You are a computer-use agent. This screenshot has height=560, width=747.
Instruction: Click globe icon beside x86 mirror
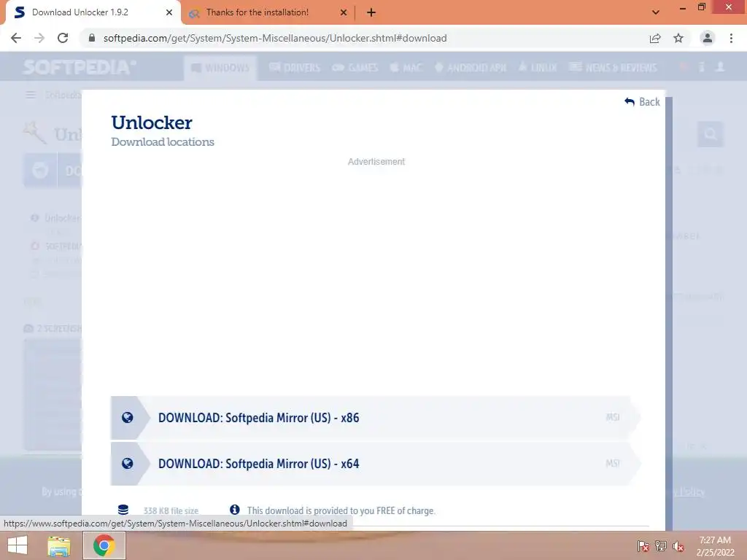pyautogui.click(x=127, y=418)
